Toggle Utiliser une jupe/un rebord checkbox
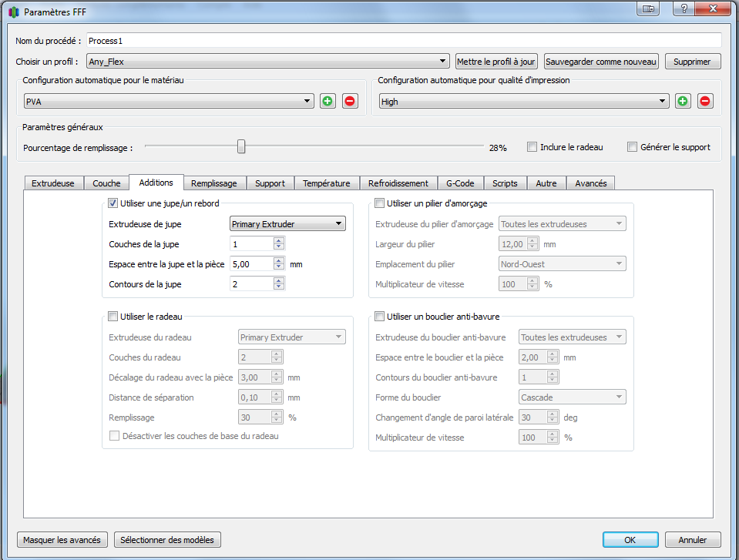Image resolution: width=739 pixels, height=560 pixels. pyautogui.click(x=113, y=203)
